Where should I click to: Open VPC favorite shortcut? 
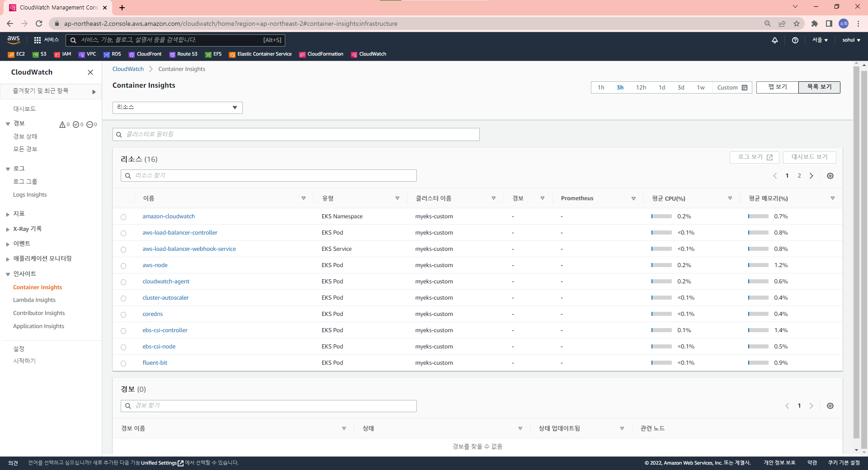(87, 54)
